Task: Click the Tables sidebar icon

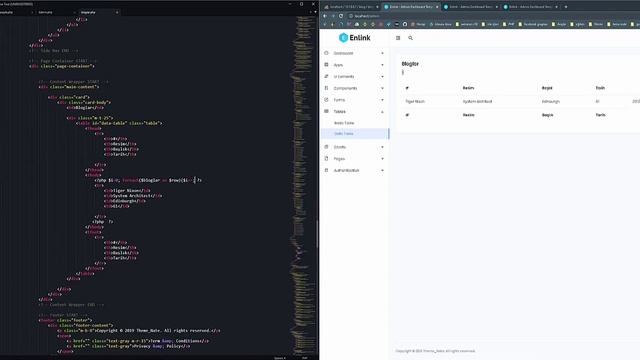Action: click(x=326, y=111)
